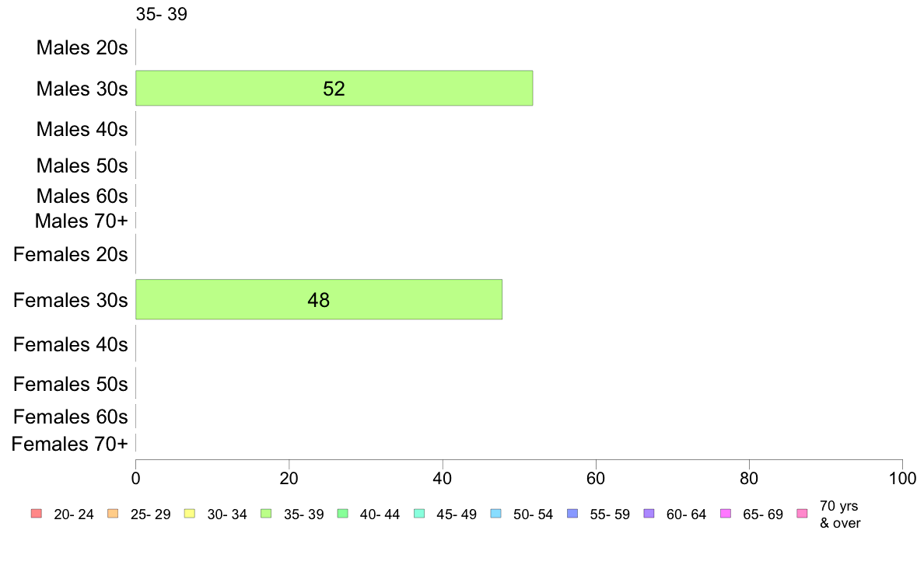Click the 50- 54 blue legend swatch
Screen dimensions: 924x572
(496, 514)
